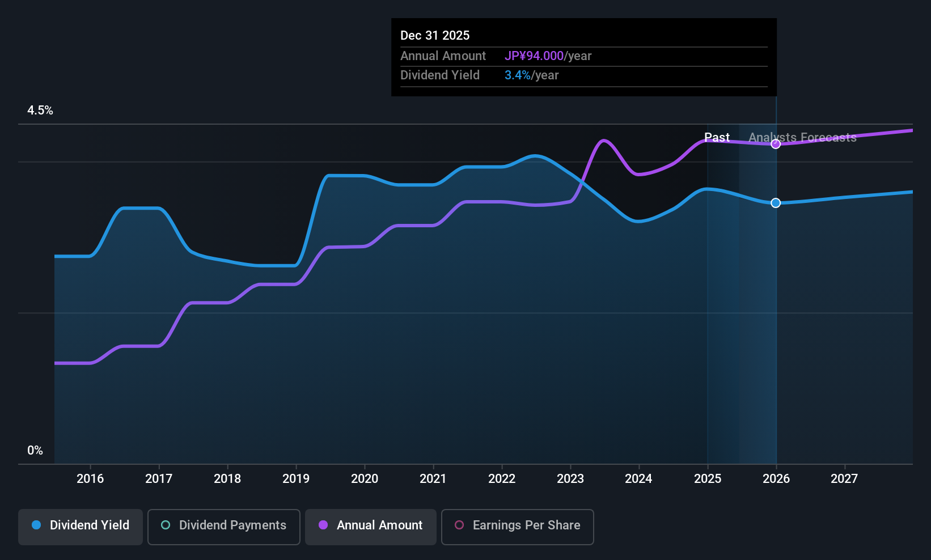
Task: Click the teal Dividend Payments legend circle
Action: tap(166, 525)
